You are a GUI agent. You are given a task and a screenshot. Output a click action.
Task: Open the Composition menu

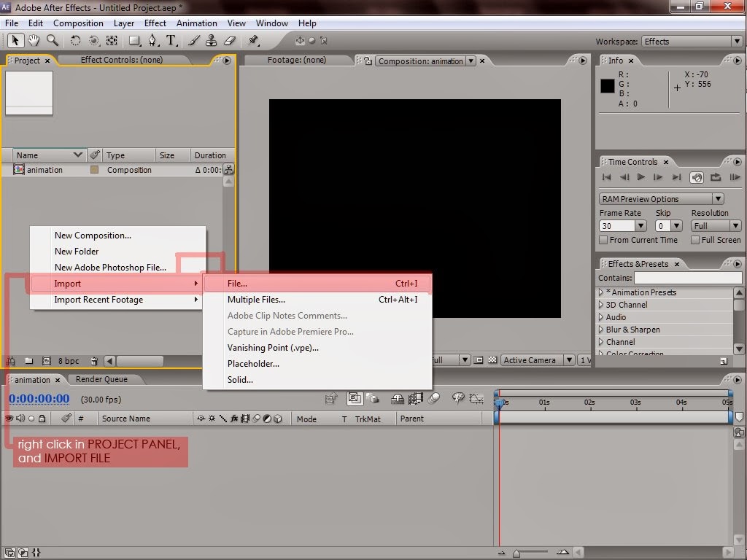[78, 23]
